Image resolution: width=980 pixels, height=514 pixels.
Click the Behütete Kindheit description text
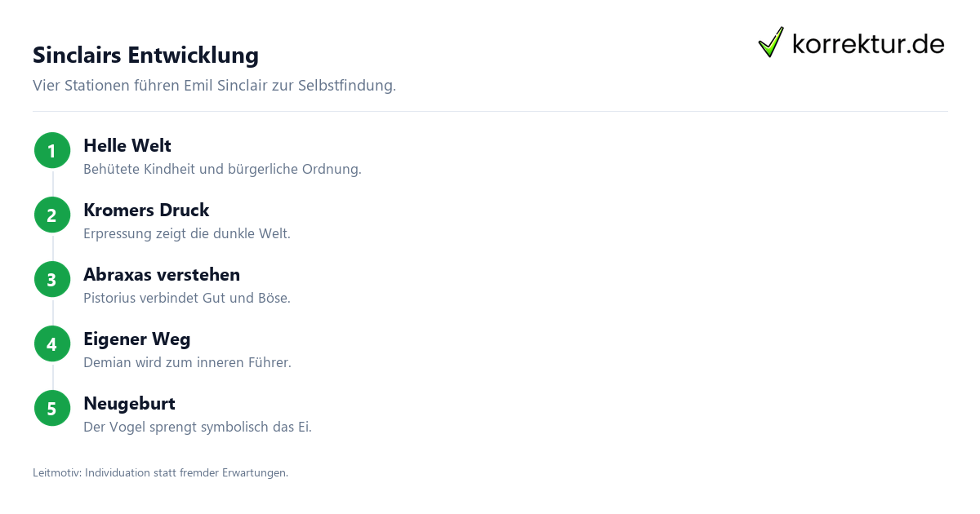point(222,170)
